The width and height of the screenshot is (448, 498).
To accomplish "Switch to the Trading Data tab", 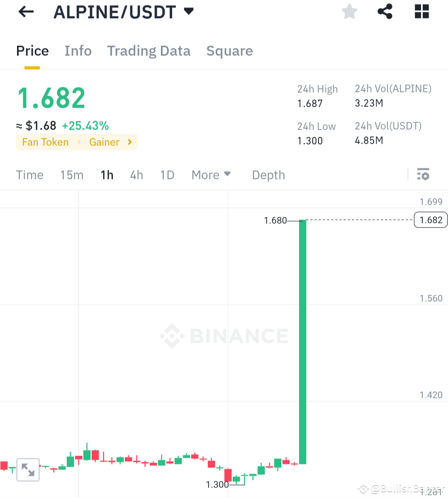I will coord(149,51).
